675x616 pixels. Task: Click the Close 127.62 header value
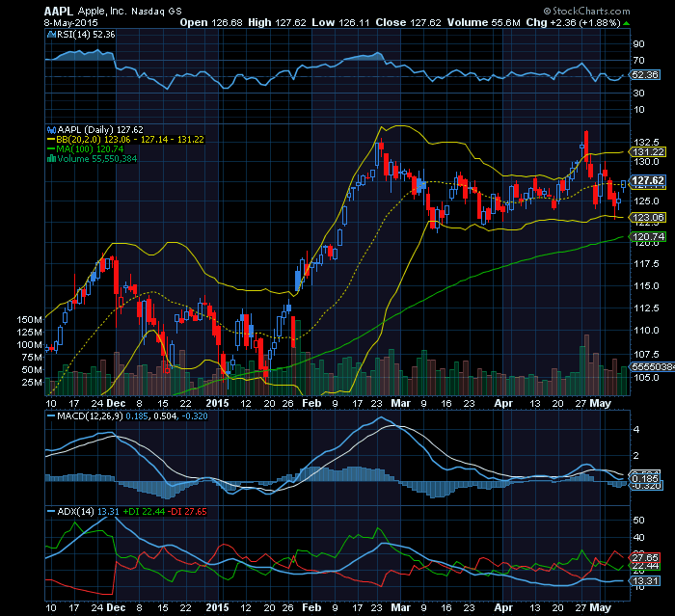(408, 23)
